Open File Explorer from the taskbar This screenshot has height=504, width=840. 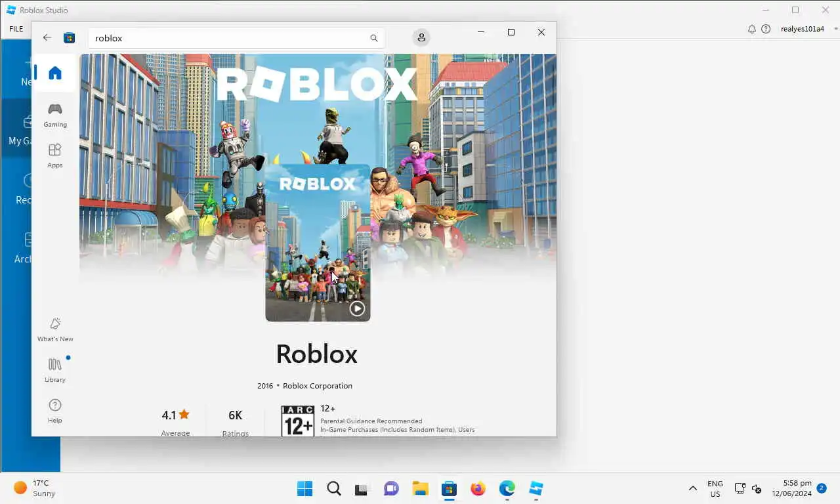pos(420,489)
